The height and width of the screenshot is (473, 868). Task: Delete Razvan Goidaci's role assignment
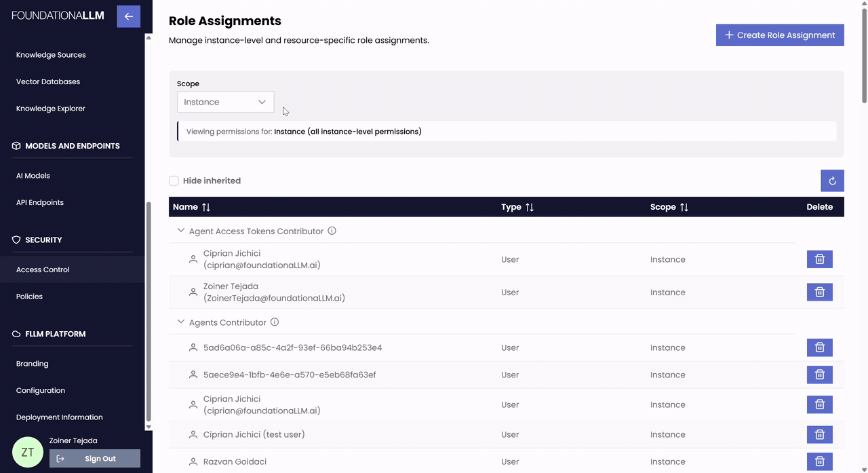819,461
